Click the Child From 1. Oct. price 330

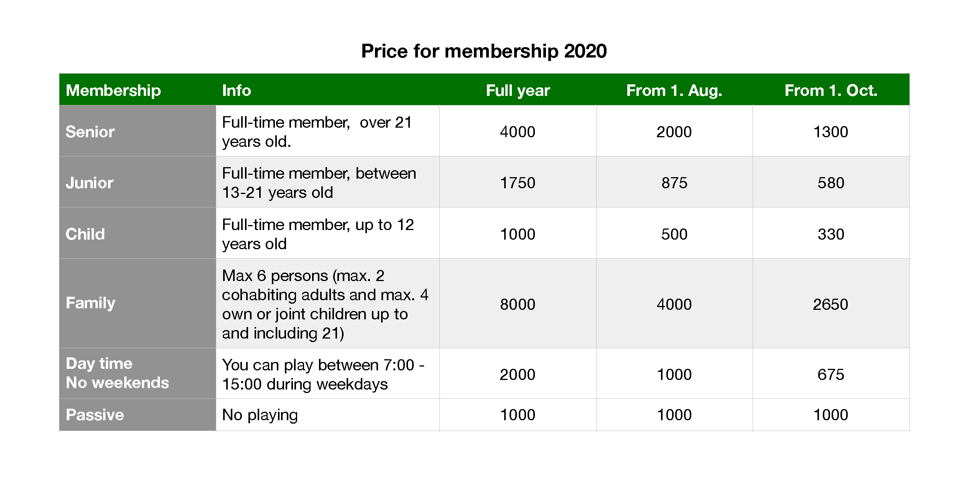831,234
